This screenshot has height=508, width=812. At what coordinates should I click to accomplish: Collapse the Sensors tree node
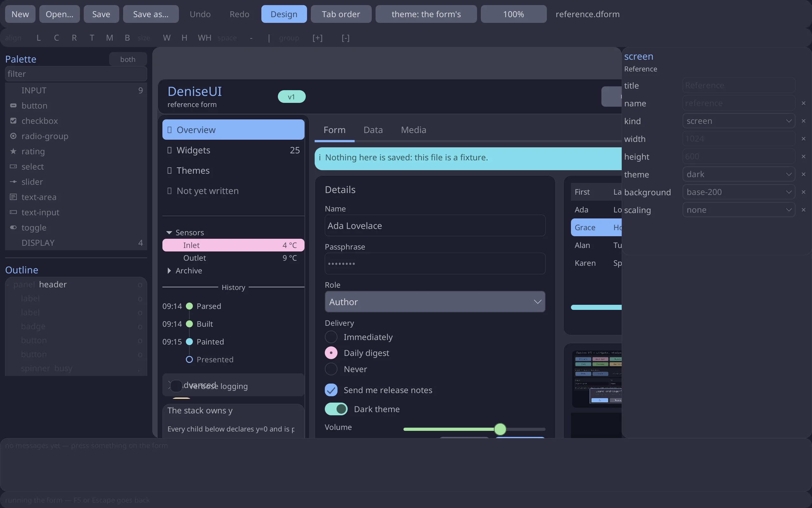169,232
